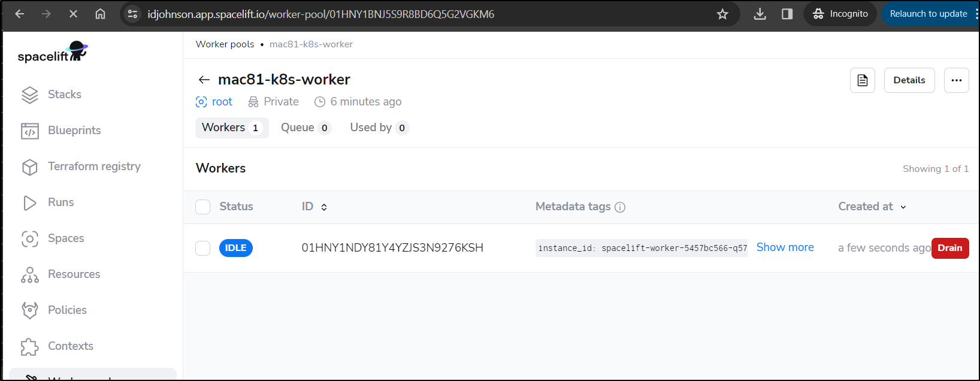View site information icon in address bar

click(x=133, y=14)
